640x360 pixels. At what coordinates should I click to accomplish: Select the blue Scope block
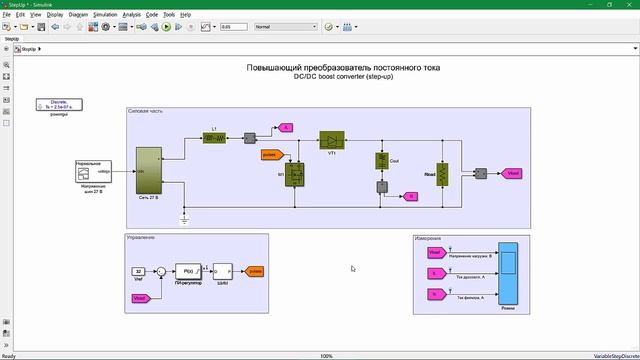508,273
